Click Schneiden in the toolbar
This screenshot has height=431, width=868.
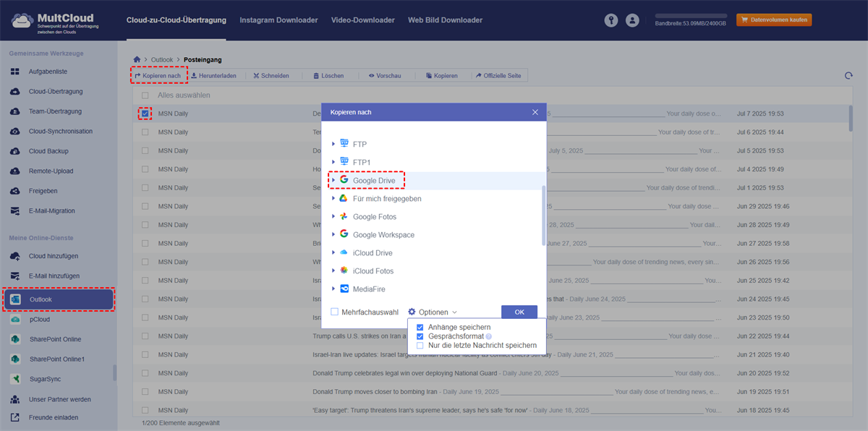click(x=271, y=75)
